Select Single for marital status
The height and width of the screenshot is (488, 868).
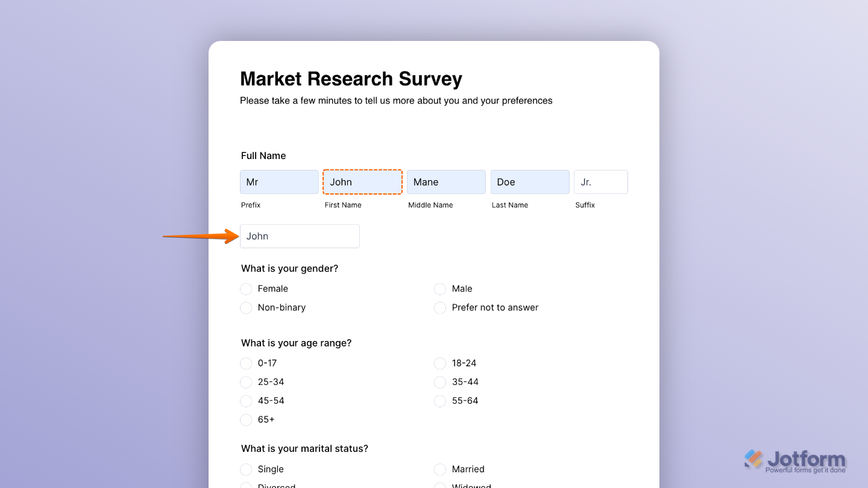coord(246,469)
